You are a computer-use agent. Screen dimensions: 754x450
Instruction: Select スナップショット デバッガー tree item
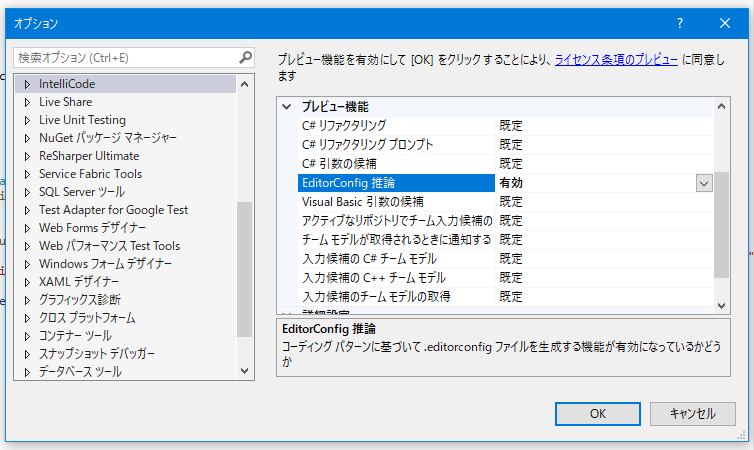click(x=97, y=354)
